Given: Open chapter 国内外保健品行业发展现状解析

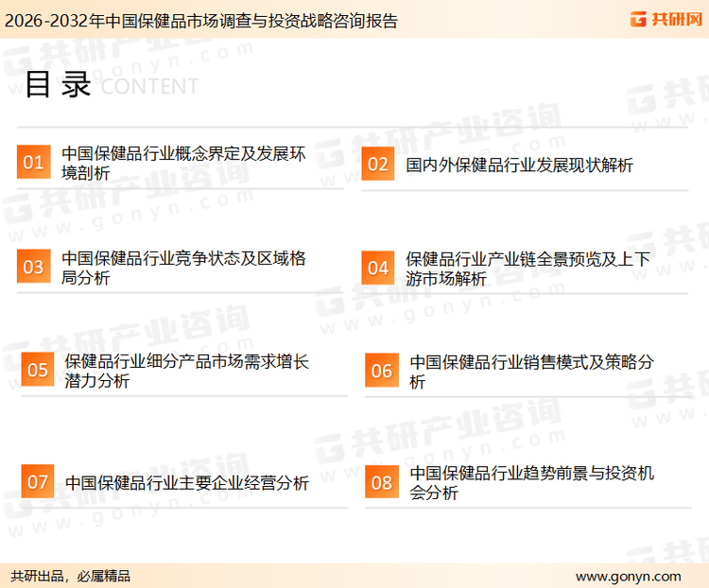Looking at the screenshot, I should 519,165.
